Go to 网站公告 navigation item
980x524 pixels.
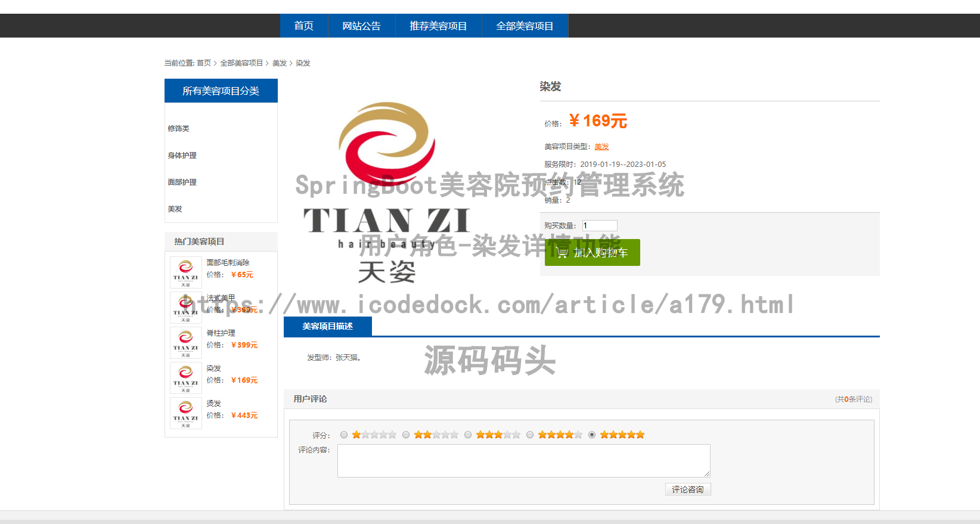click(361, 26)
